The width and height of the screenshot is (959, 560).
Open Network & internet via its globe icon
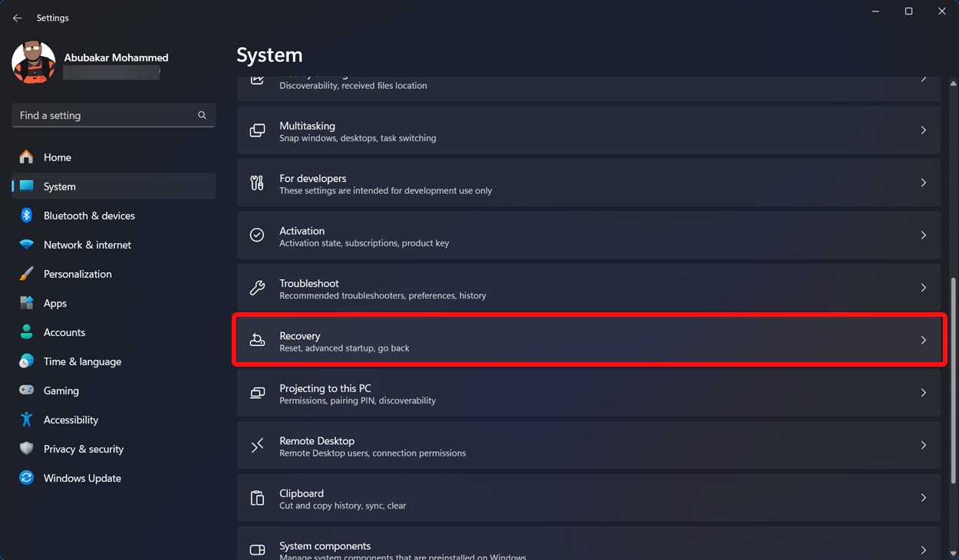[x=26, y=245]
